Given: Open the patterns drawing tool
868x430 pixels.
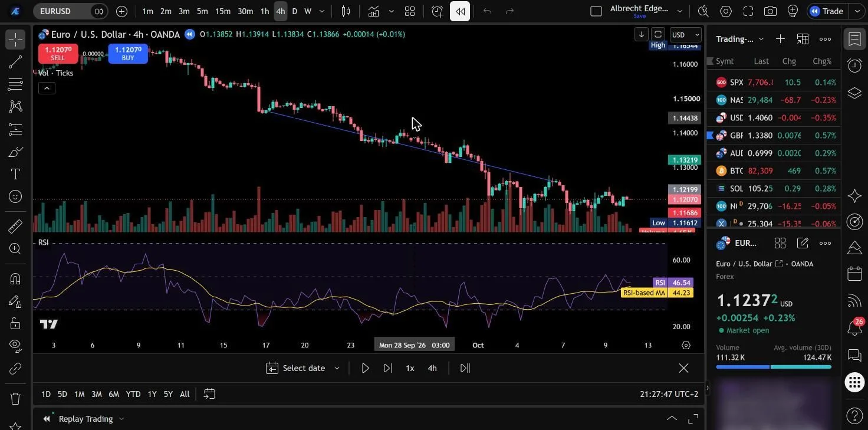Looking at the screenshot, I should (15, 107).
